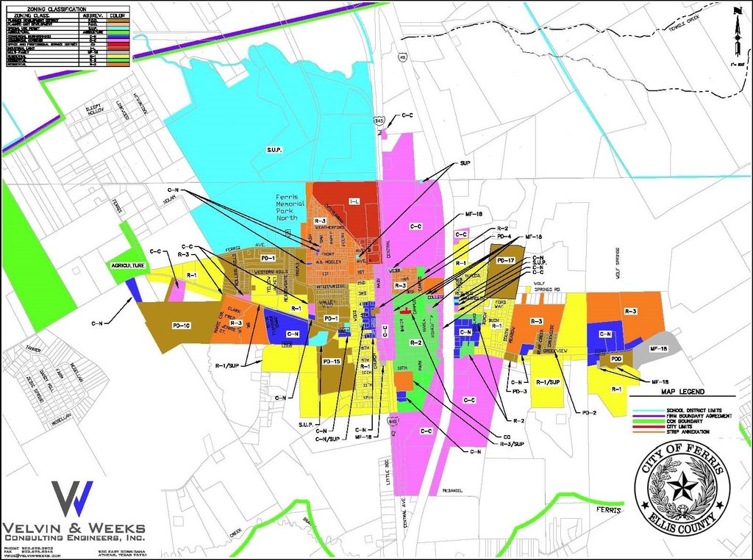Click the City of Ferris seal

click(682, 489)
